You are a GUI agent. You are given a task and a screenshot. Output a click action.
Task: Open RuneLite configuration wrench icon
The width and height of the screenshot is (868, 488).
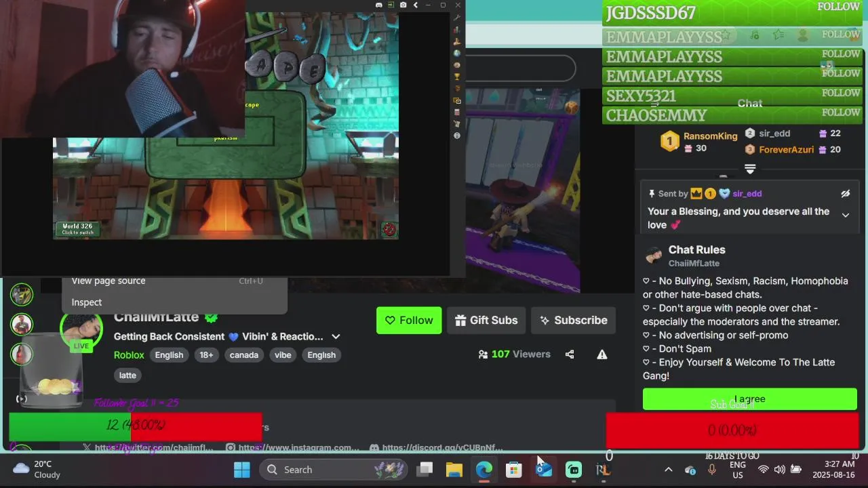click(457, 18)
